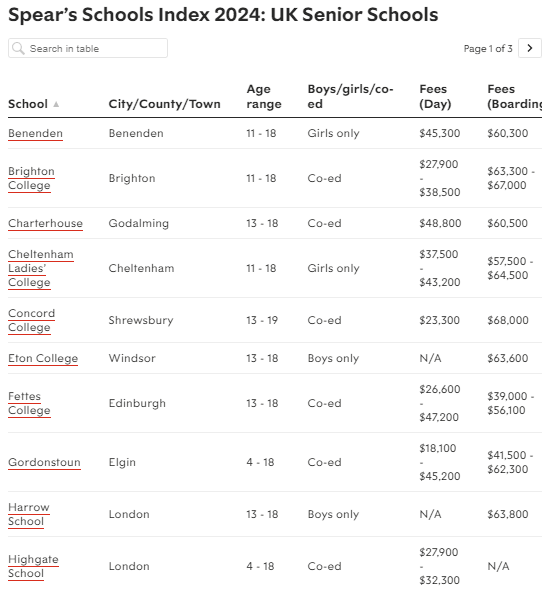Open Highgate School link

point(33,566)
